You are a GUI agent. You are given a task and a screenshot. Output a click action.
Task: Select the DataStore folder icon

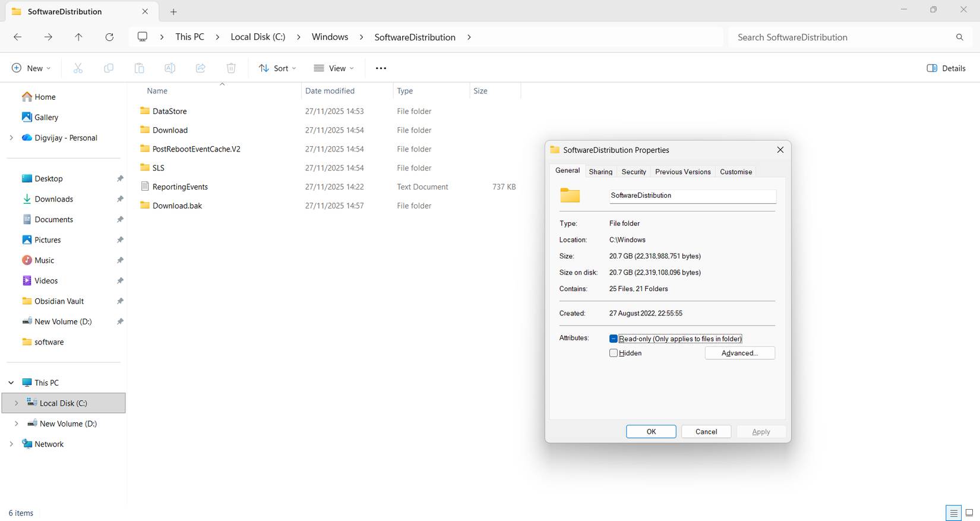[x=145, y=110]
